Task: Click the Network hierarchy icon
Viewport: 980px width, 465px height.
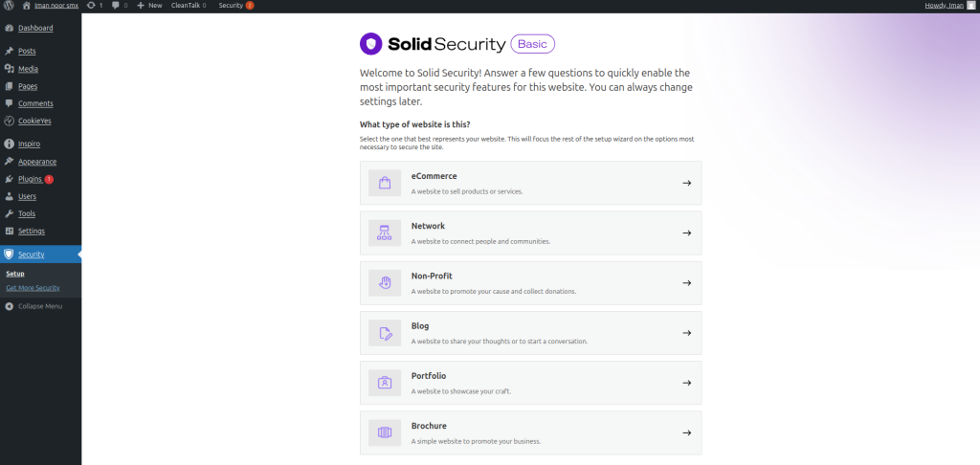Action: [385, 232]
